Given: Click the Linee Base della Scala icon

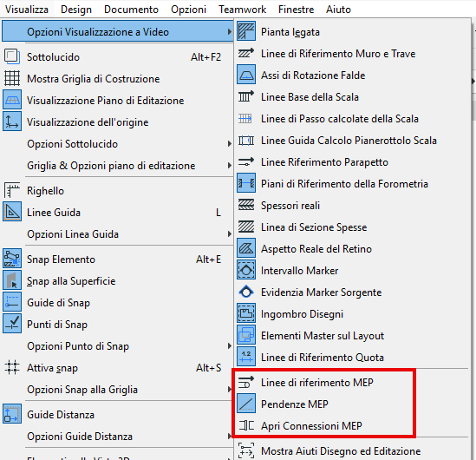Looking at the screenshot, I should coord(246,97).
